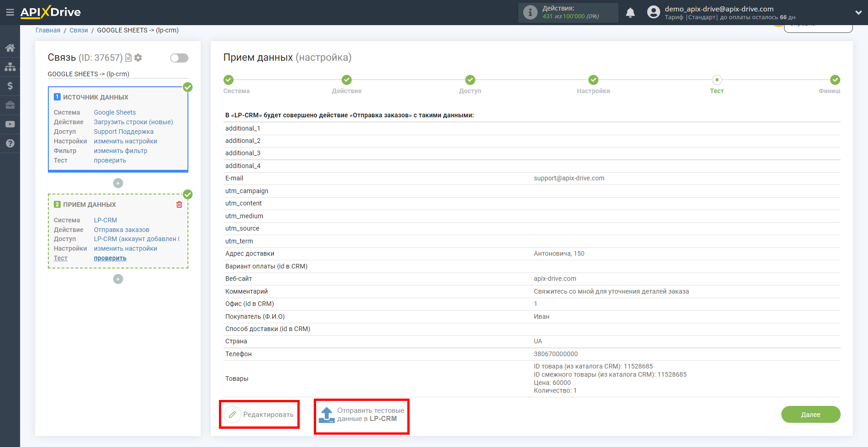868x447 pixels.
Task: Click проверить in ИСТОЧНИК ДАННЫХ block
Action: click(110, 160)
